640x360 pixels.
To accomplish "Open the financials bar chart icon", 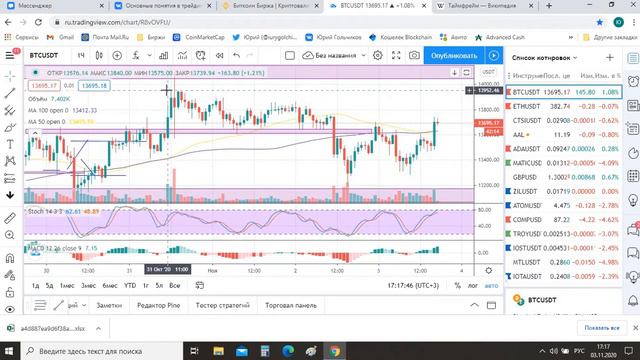I will click(x=163, y=55).
